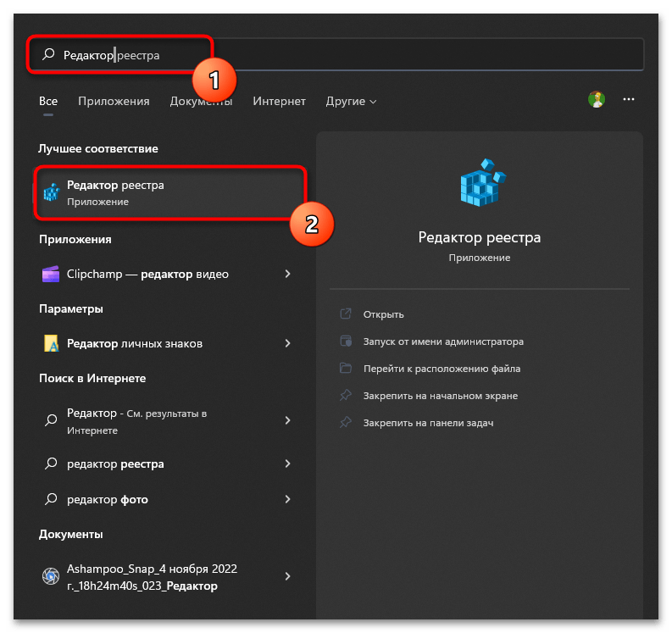The width and height of the screenshot is (672, 633).
Task: Expand chevron for редактор фото suggestion
Action: 287,499
